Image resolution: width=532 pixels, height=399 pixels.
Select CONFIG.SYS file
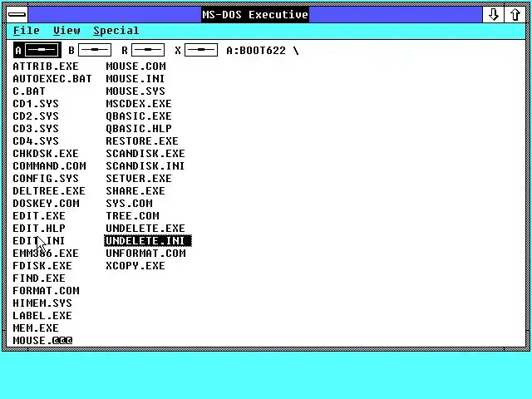pyautogui.click(x=46, y=179)
